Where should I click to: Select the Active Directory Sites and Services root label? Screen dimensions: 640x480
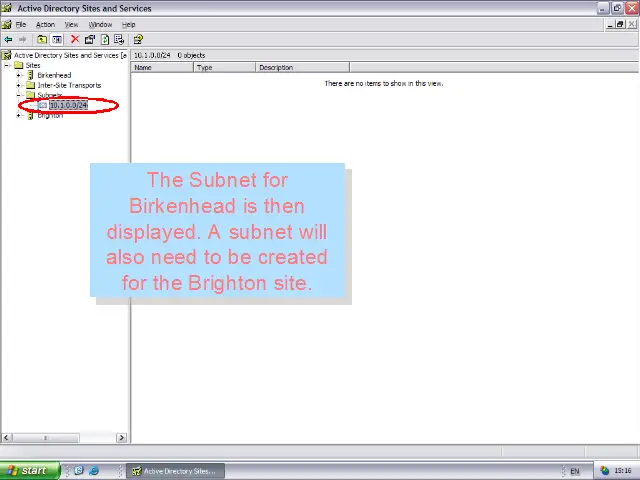pos(70,55)
